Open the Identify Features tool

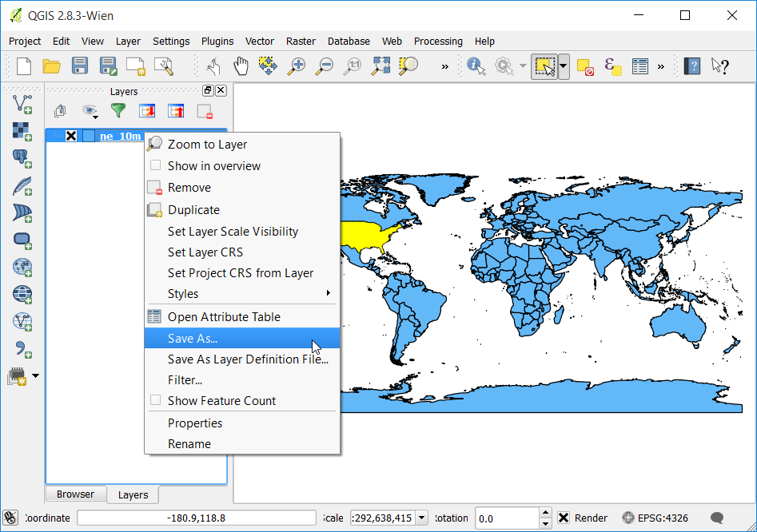pos(476,66)
